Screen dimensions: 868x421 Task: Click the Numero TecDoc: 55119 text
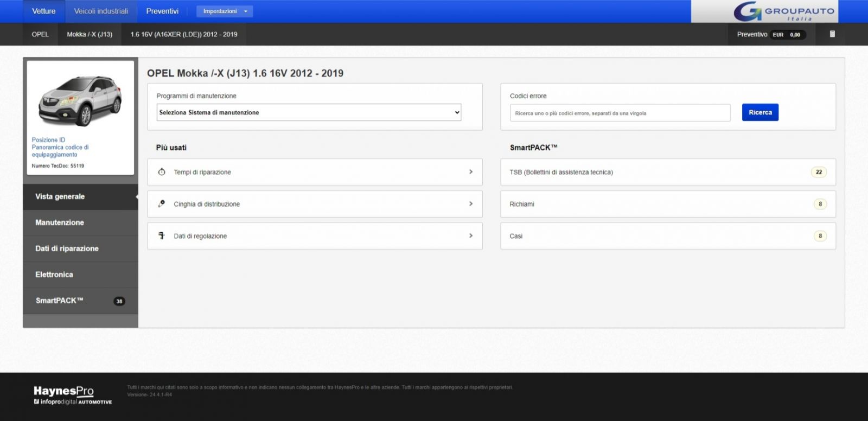pyautogui.click(x=58, y=166)
